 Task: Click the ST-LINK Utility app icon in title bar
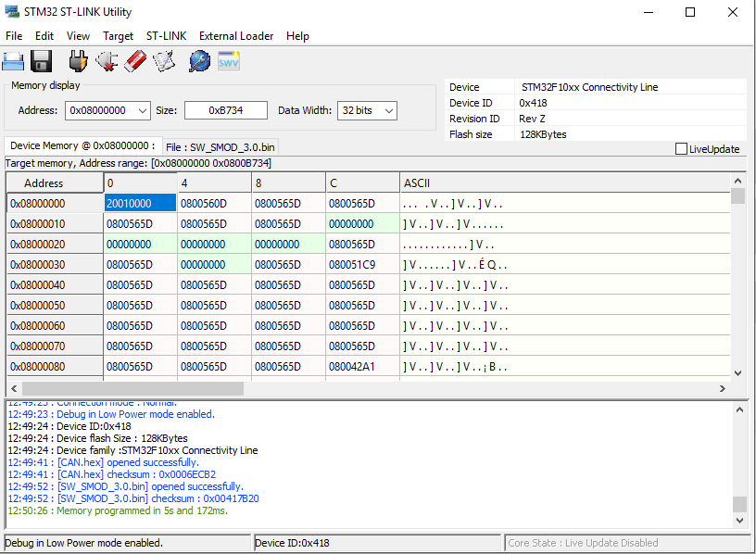12,11
